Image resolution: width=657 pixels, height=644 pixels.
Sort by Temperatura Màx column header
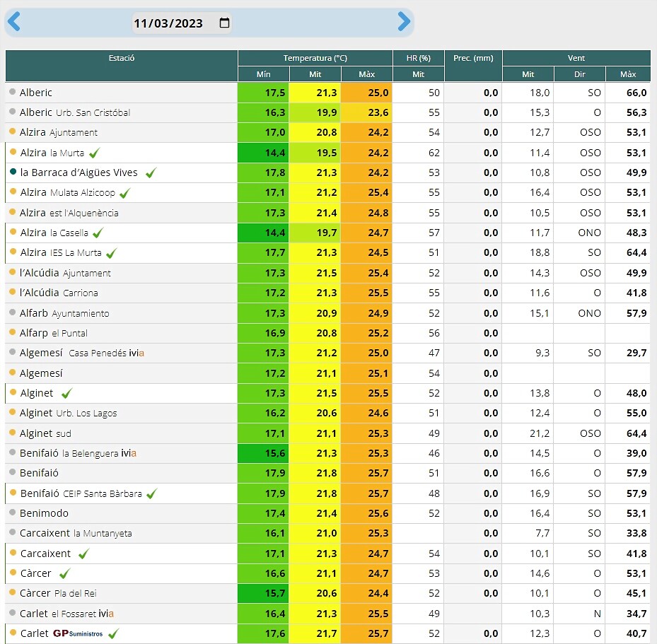pyautogui.click(x=366, y=74)
